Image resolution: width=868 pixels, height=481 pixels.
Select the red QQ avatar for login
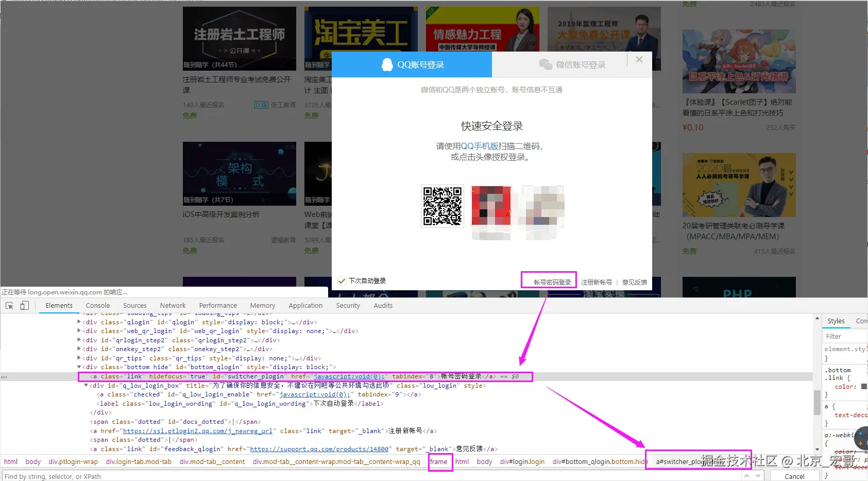click(491, 206)
